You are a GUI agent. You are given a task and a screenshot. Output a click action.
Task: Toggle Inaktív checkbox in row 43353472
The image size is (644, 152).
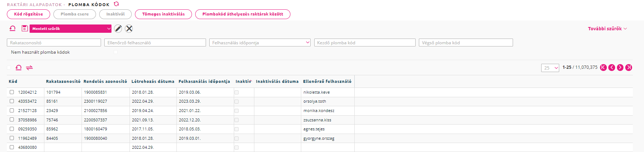237,102
